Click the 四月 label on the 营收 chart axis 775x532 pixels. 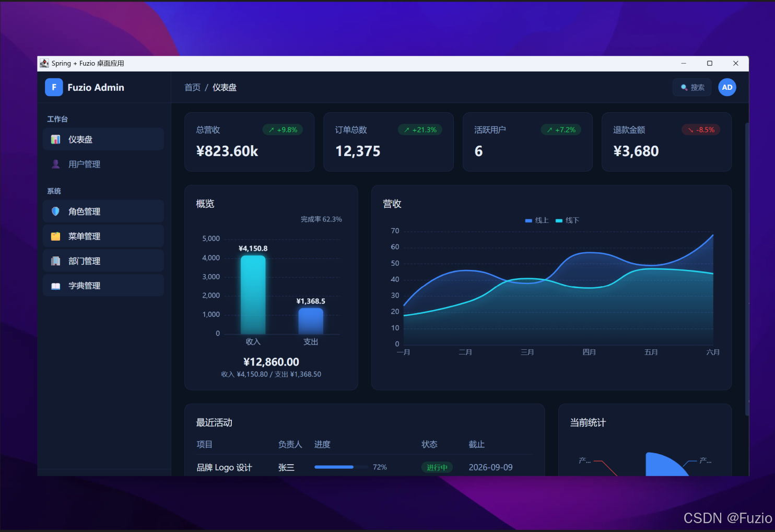pos(589,352)
